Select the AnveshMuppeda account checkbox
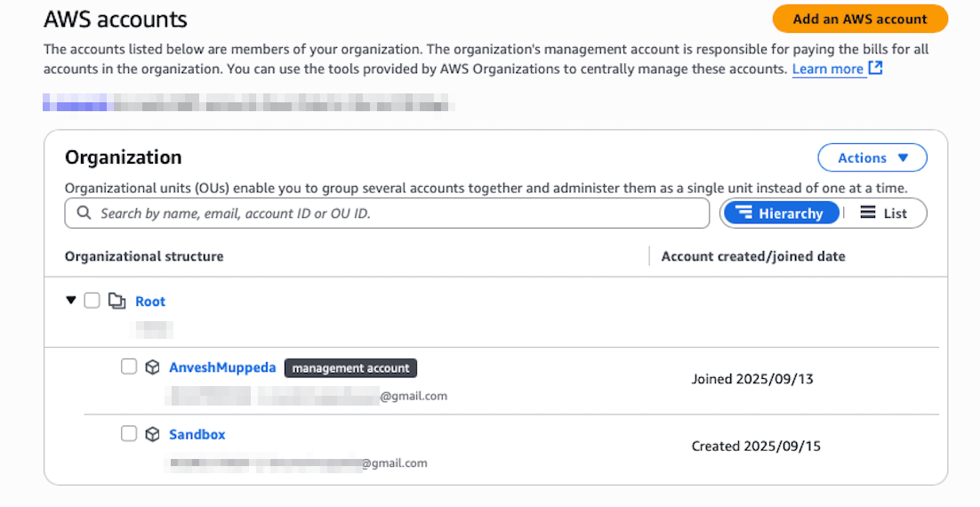 pyautogui.click(x=129, y=366)
